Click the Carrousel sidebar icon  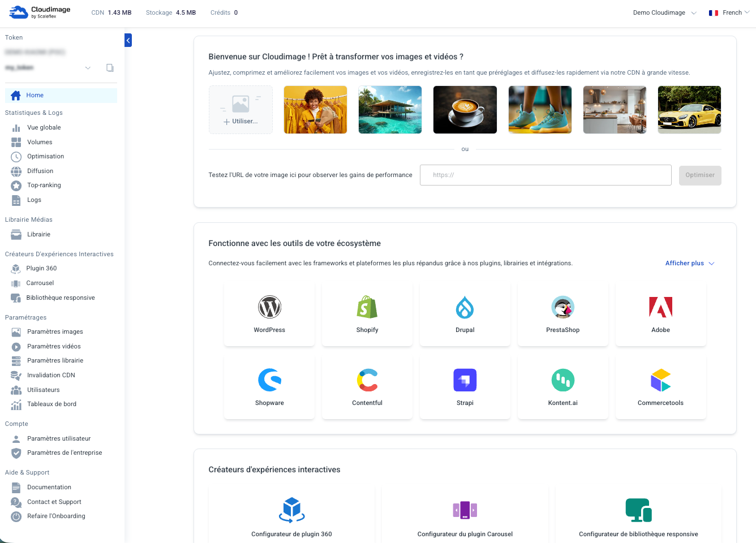[16, 283]
